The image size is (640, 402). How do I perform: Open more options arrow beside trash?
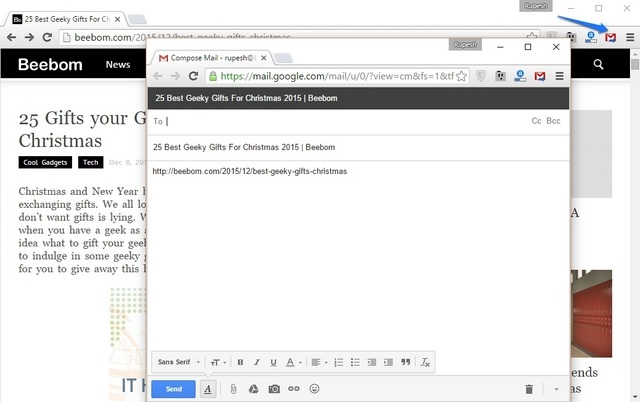(x=556, y=389)
